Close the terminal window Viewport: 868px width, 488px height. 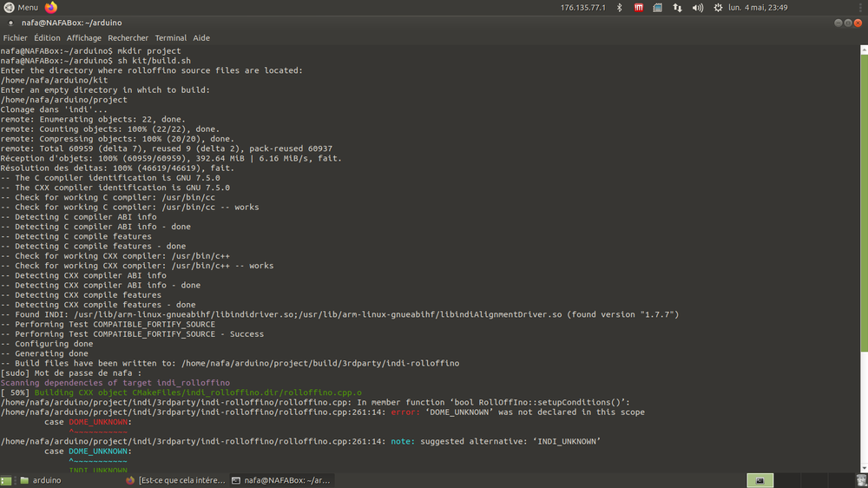[x=858, y=23]
